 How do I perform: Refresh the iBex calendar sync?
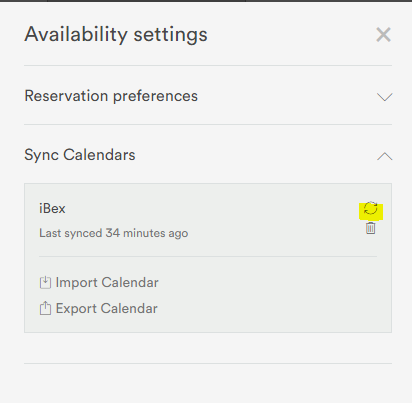370,208
